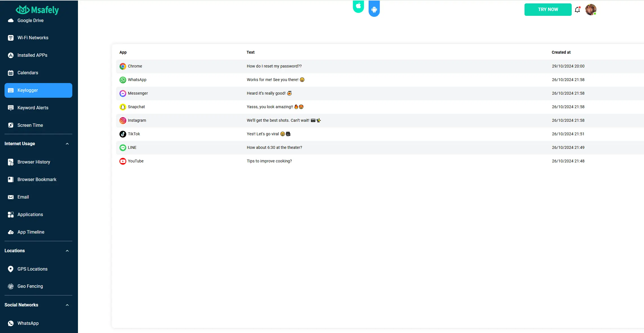Open the user profile avatar

point(591,10)
